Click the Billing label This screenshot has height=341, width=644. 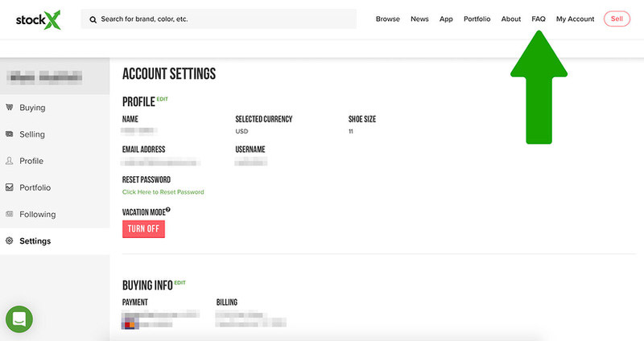pos(227,302)
